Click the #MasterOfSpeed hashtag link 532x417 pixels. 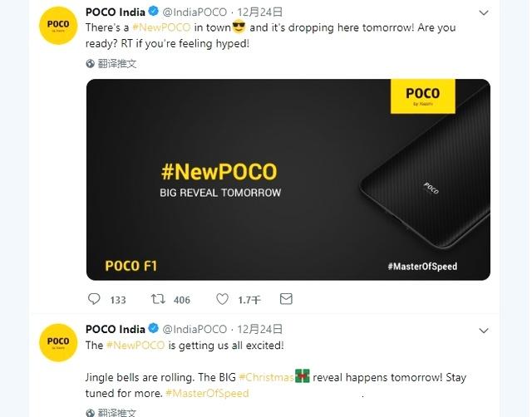206,393
